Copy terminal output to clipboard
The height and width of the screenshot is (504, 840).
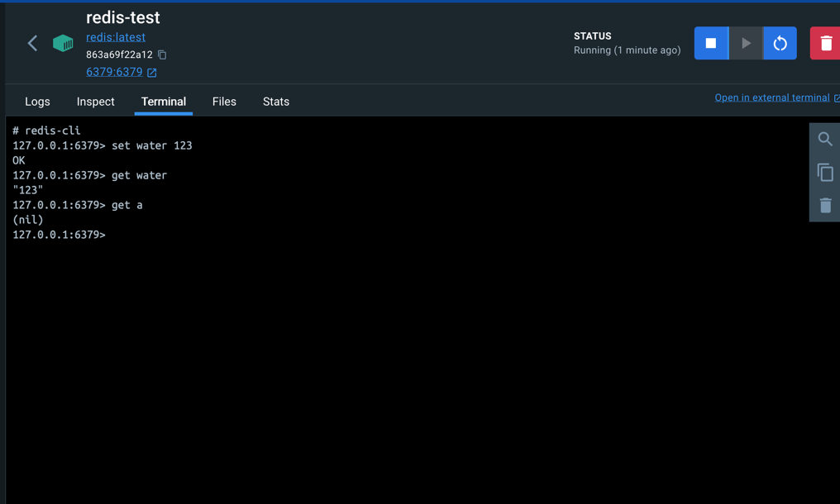(825, 173)
